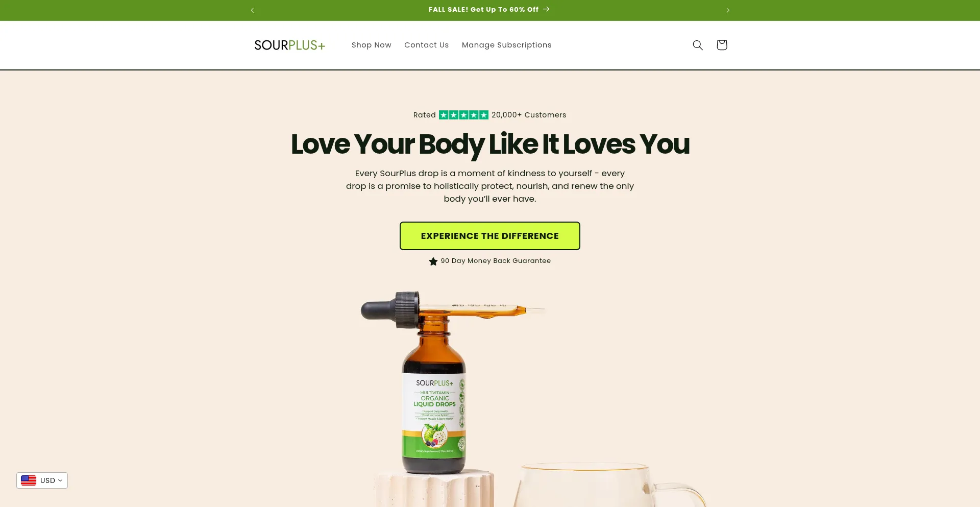Click the green five-star rating badge

(463, 115)
